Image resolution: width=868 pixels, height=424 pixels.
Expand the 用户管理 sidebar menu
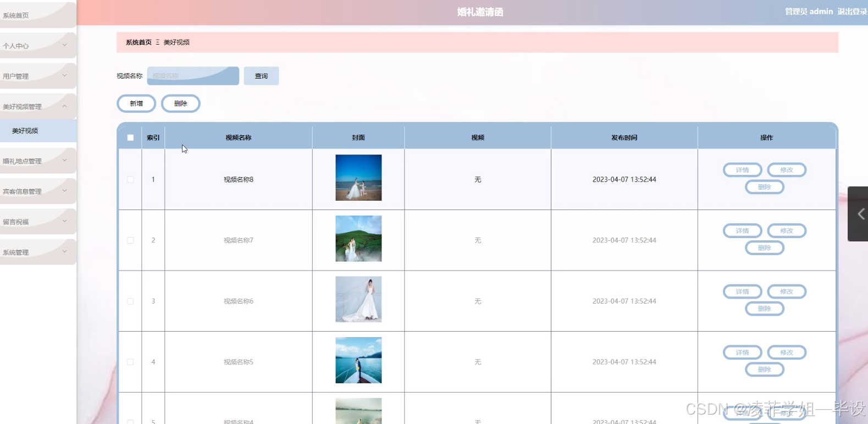[38, 76]
